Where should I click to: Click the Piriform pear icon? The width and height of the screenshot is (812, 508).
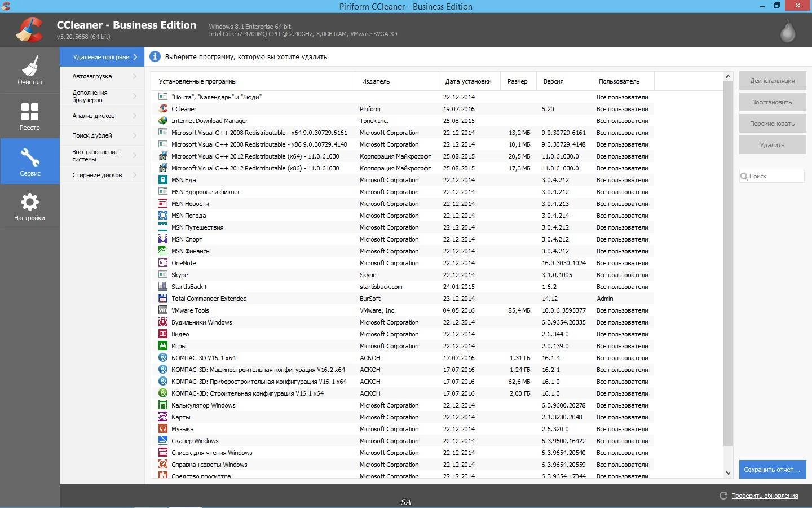click(788, 31)
